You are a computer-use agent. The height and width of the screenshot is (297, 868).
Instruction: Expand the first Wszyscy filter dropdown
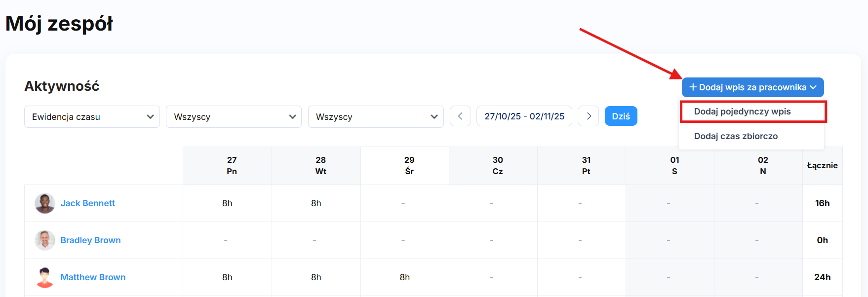234,117
